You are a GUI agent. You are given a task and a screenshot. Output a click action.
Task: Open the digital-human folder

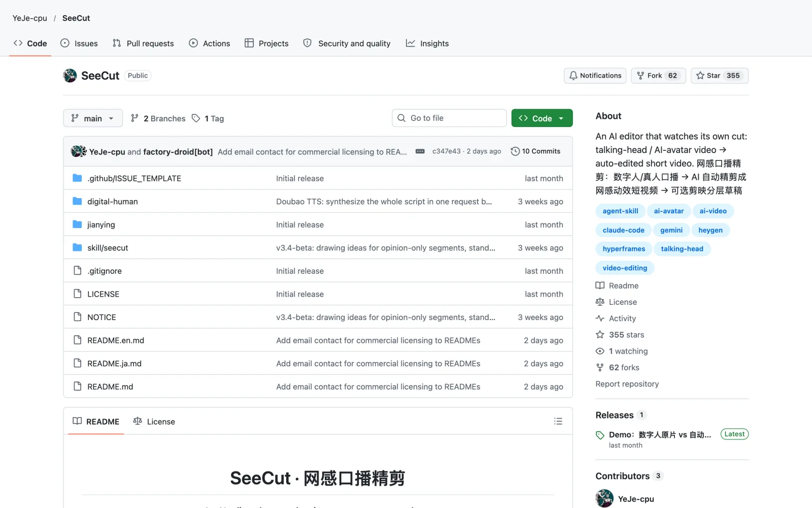point(112,202)
